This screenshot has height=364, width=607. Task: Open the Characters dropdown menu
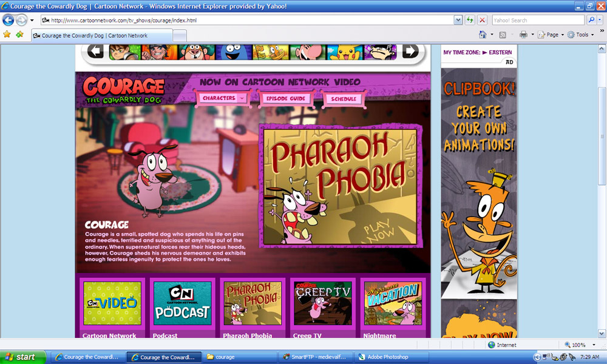[223, 98]
